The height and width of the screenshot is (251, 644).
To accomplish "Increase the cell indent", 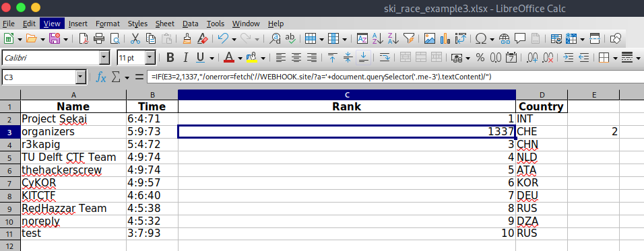I will pos(569,58).
